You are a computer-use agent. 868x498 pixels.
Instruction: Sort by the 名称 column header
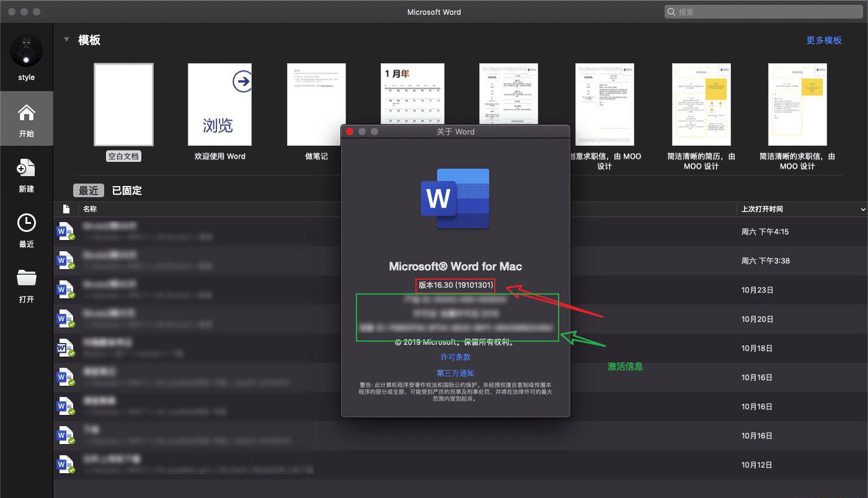[x=90, y=209]
